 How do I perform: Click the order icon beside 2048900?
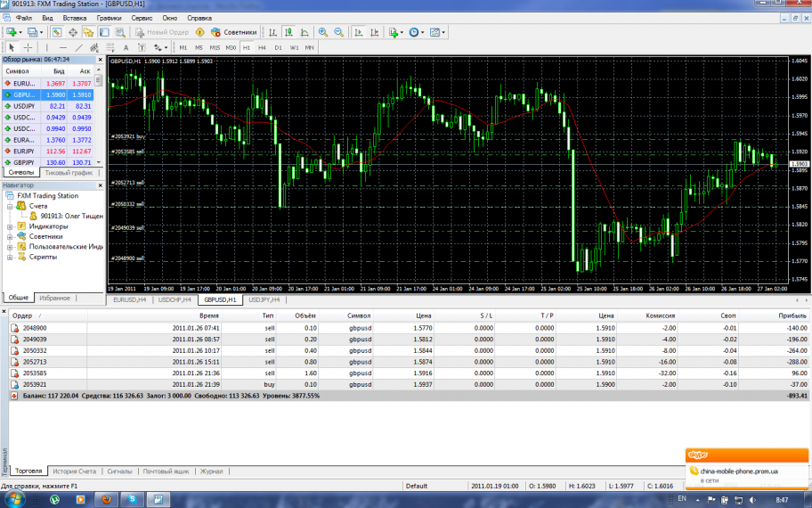click(x=15, y=328)
